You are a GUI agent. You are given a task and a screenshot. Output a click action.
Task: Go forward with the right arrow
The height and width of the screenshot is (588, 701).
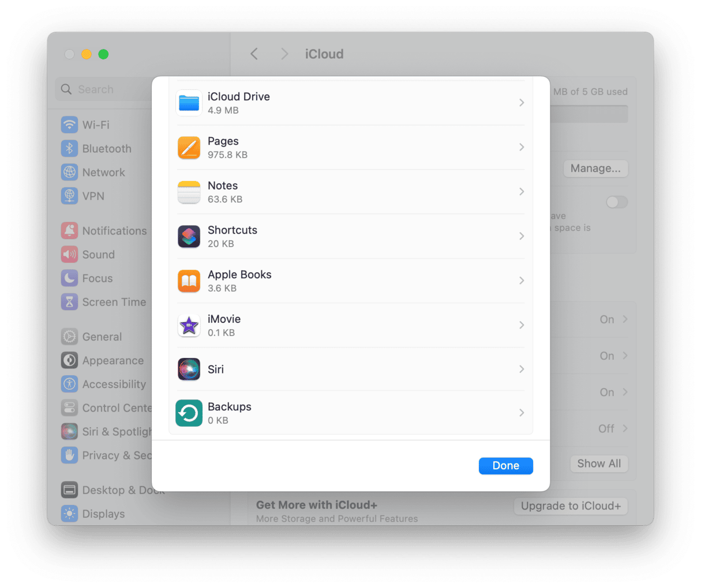(284, 54)
